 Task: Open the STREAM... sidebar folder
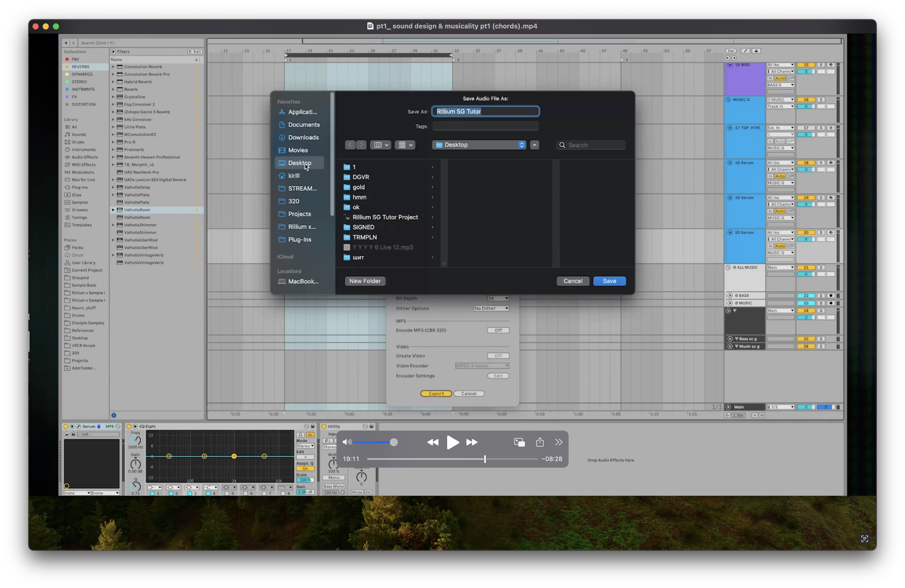click(x=299, y=189)
